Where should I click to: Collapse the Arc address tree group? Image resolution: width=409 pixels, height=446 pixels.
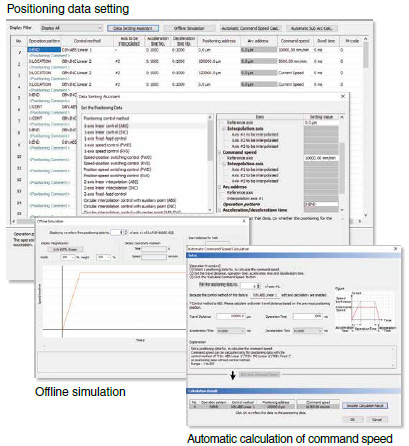click(x=220, y=187)
